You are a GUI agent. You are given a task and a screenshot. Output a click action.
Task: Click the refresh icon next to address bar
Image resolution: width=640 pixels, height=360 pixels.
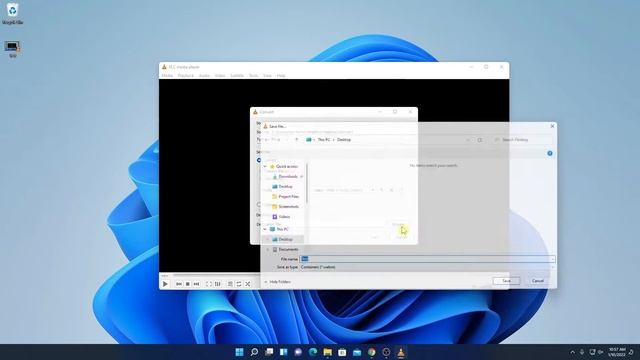[x=480, y=140]
